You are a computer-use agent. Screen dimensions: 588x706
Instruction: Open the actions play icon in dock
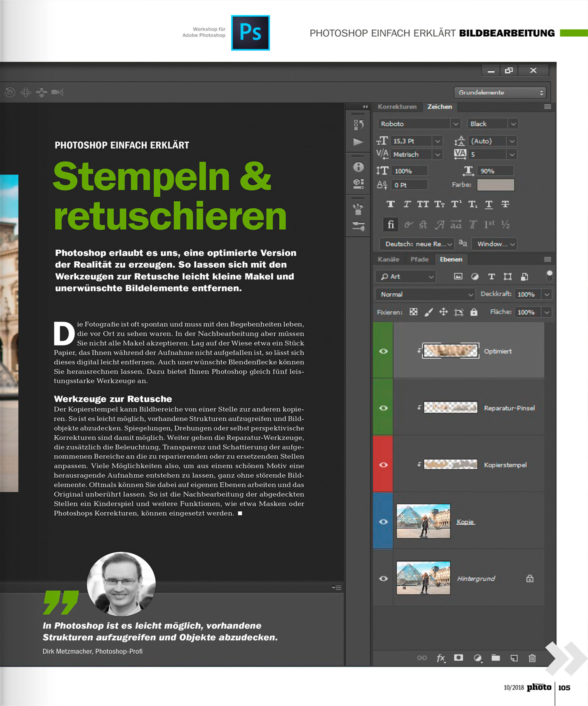[358, 142]
